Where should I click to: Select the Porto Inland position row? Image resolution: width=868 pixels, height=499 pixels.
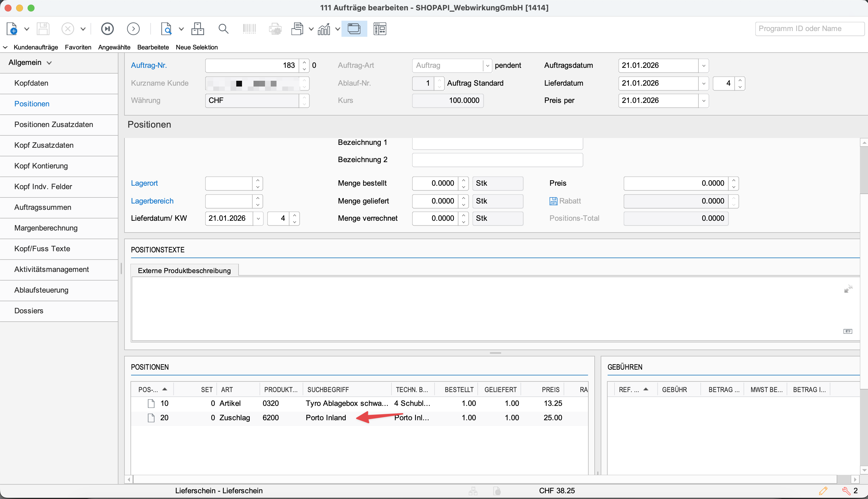pos(326,417)
